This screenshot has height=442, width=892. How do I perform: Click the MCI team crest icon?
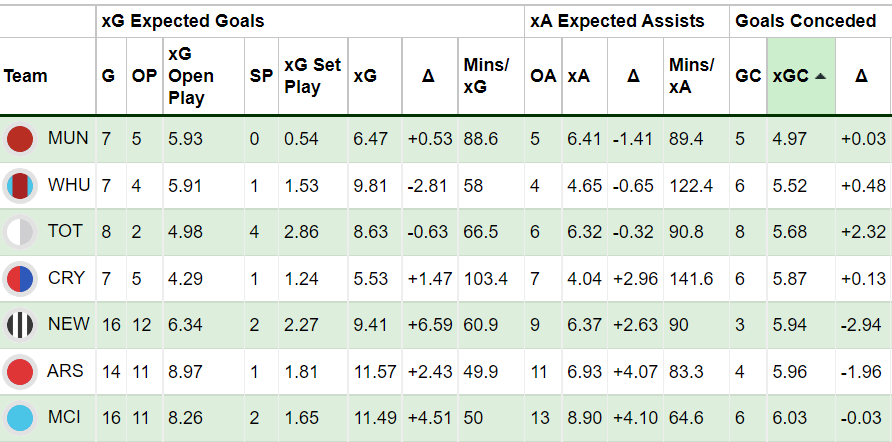pos(20,418)
